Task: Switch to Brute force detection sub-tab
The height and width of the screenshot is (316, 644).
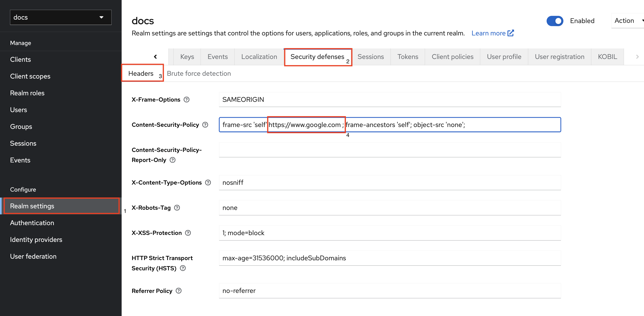Action: [x=199, y=73]
